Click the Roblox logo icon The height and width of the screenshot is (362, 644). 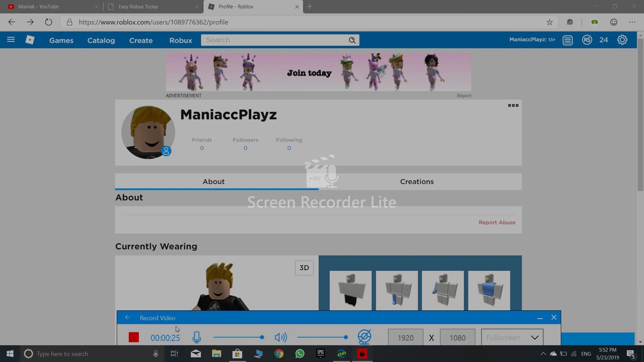[30, 40]
